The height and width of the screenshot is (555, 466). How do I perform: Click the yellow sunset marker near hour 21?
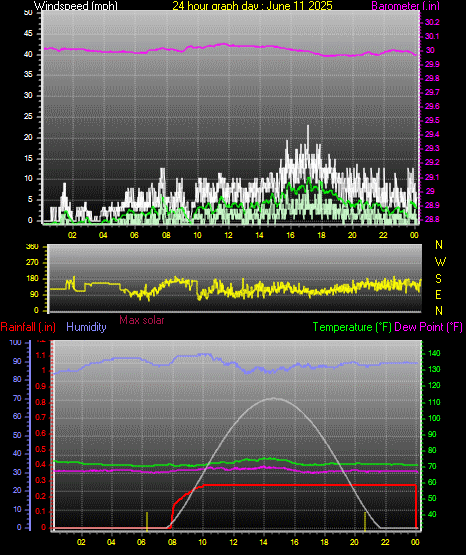(365, 521)
